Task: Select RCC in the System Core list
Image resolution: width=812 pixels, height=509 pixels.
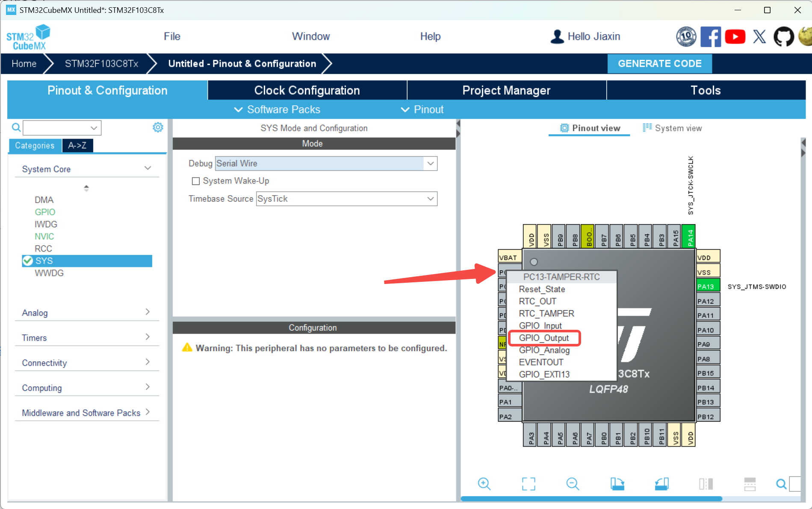Action: tap(43, 249)
